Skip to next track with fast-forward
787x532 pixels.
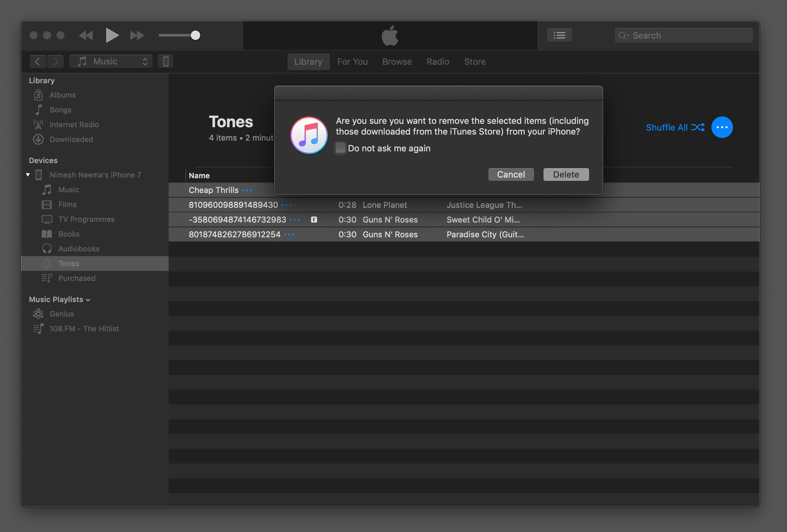click(137, 35)
